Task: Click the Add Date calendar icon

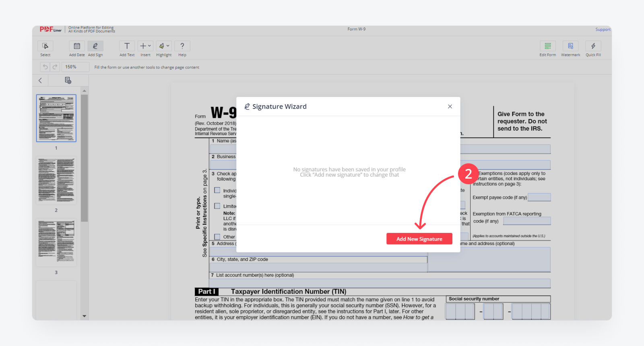Action: tap(77, 46)
